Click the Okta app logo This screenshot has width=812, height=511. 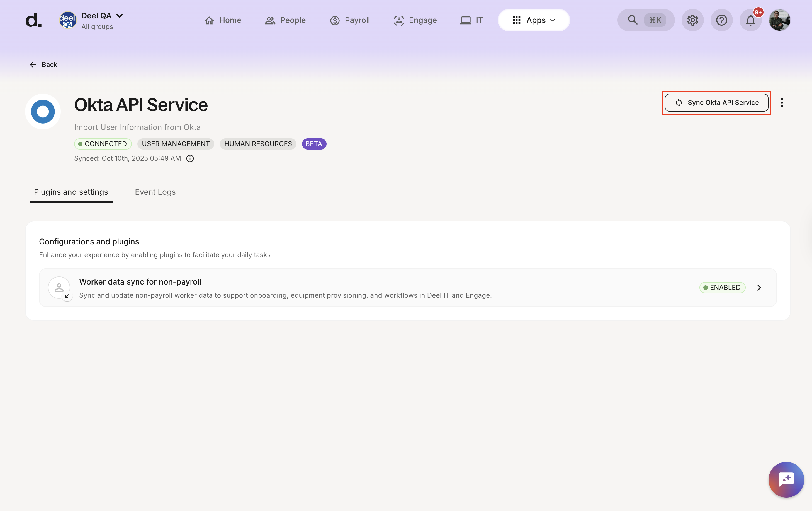point(43,111)
